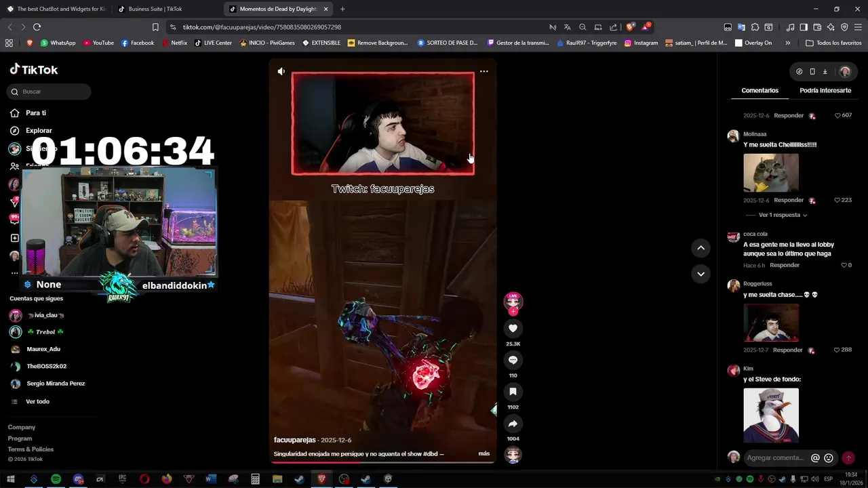Click the phone app icon in top-right pill

pos(812,71)
